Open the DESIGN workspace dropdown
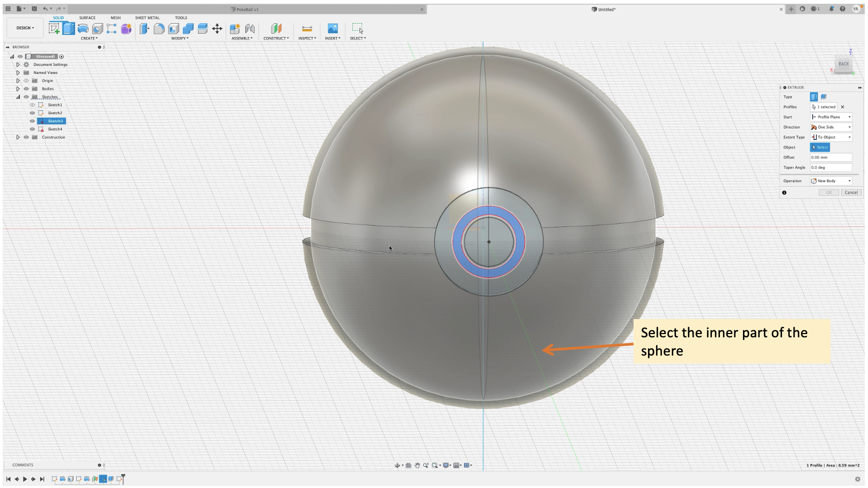Viewport: 868px width, 488px height. pyautogui.click(x=25, y=28)
